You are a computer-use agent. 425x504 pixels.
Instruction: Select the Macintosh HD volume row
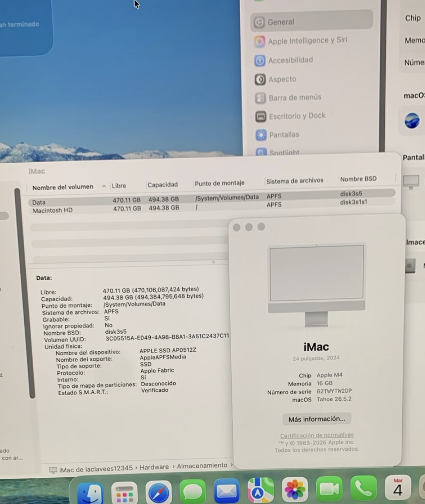pos(212,206)
